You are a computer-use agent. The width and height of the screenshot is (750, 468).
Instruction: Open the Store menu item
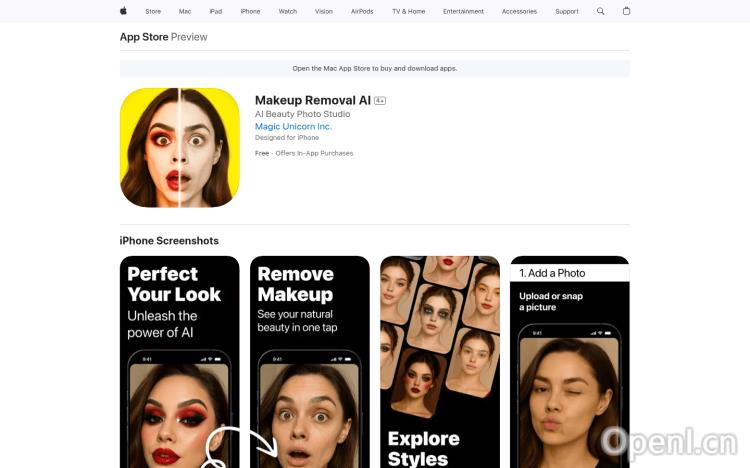tap(153, 11)
